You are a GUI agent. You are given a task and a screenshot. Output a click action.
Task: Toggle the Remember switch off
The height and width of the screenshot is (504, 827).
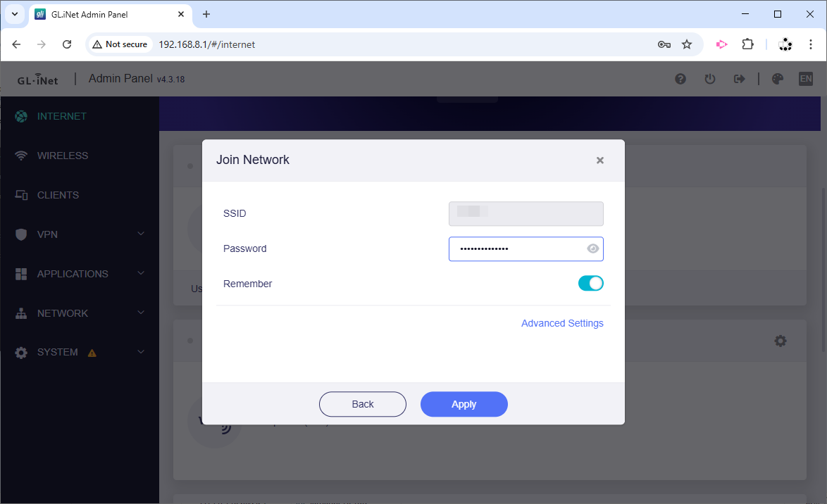coord(590,284)
